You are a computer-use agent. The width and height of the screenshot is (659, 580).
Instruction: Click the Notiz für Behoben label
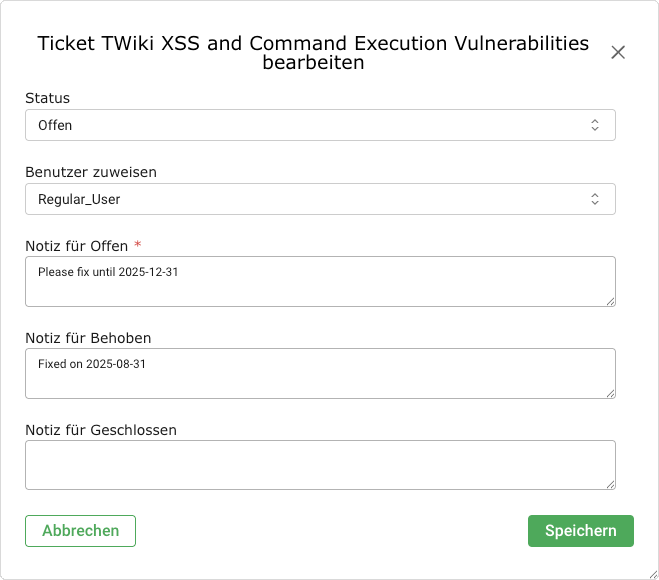[88, 338]
